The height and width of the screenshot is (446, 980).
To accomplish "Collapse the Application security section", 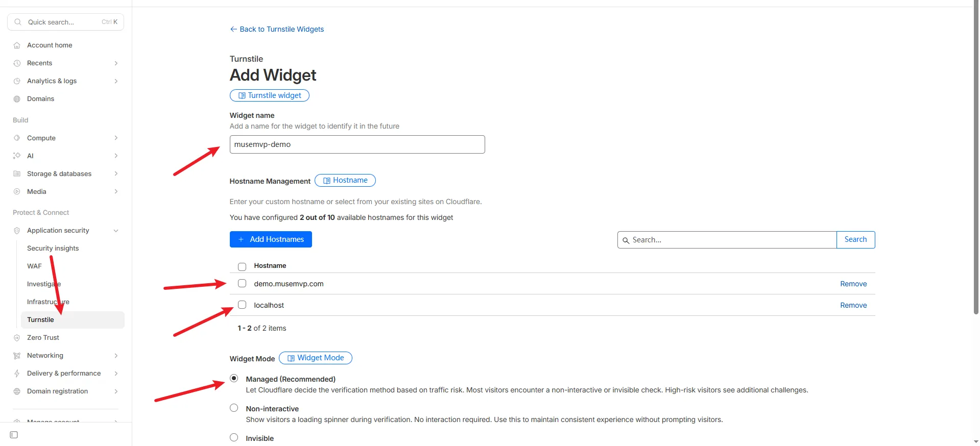I will [x=116, y=231].
